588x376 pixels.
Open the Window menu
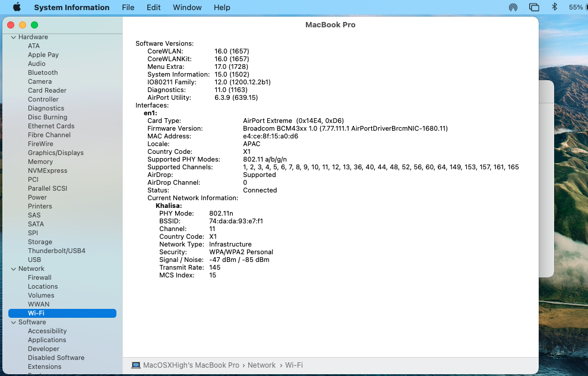187,8
